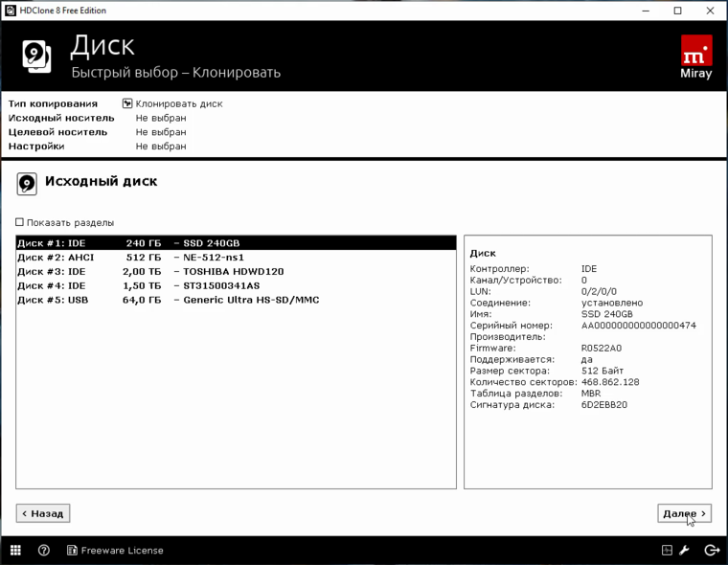Open the apps grid menu icon

(15, 550)
